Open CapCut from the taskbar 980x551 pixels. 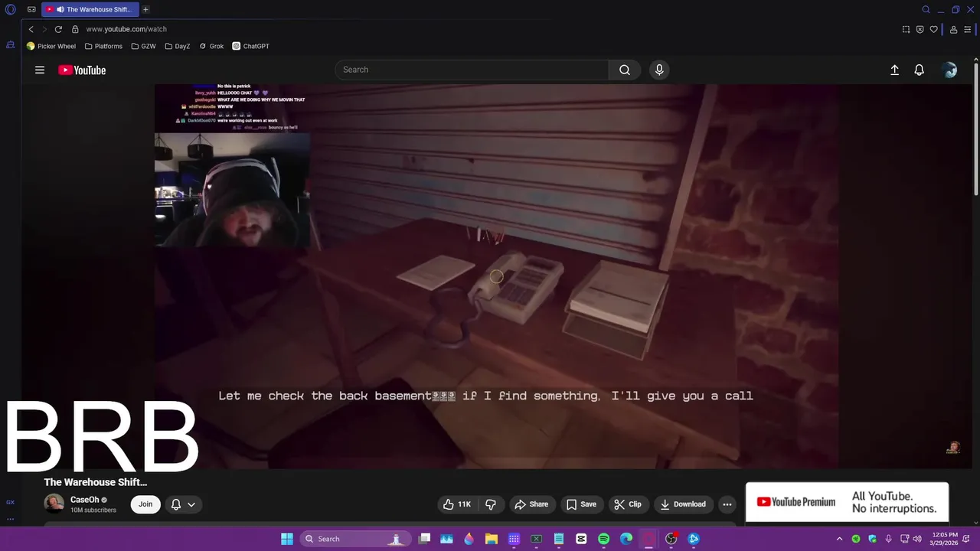(581, 539)
